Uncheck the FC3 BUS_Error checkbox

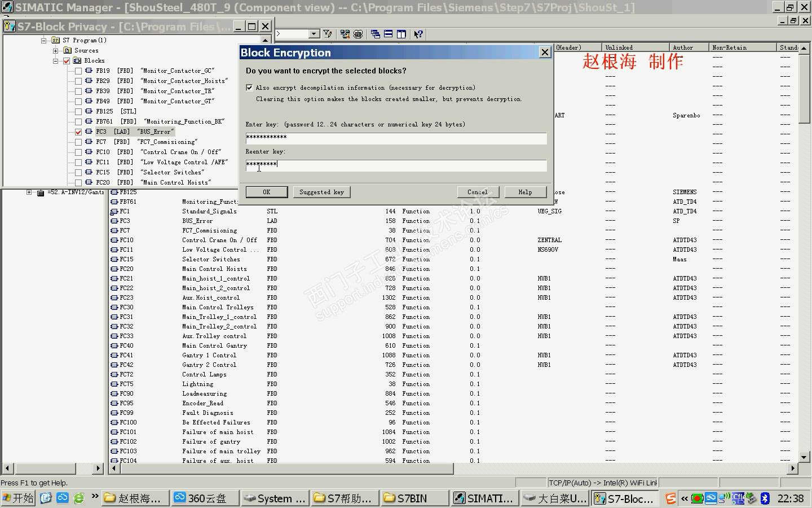(x=78, y=132)
